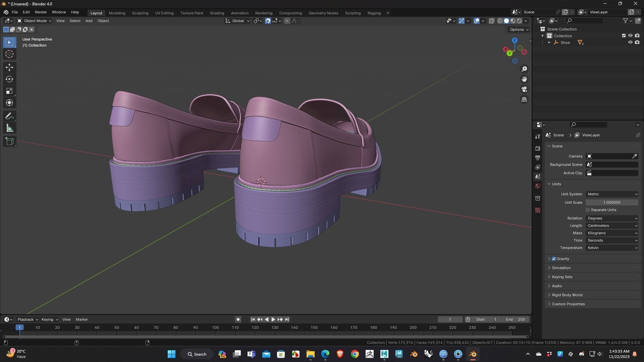The height and width of the screenshot is (362, 644).
Task: Toggle X-ray mode
Action: [491, 21]
